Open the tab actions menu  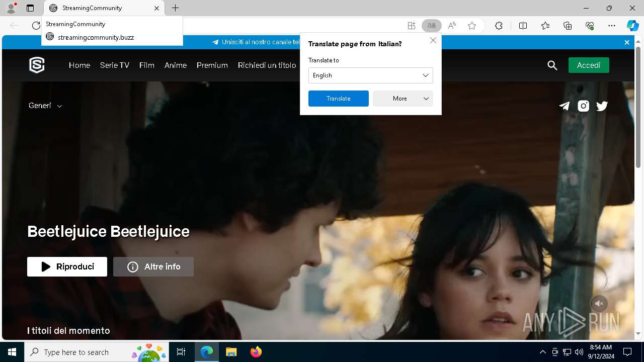pyautogui.click(x=30, y=8)
